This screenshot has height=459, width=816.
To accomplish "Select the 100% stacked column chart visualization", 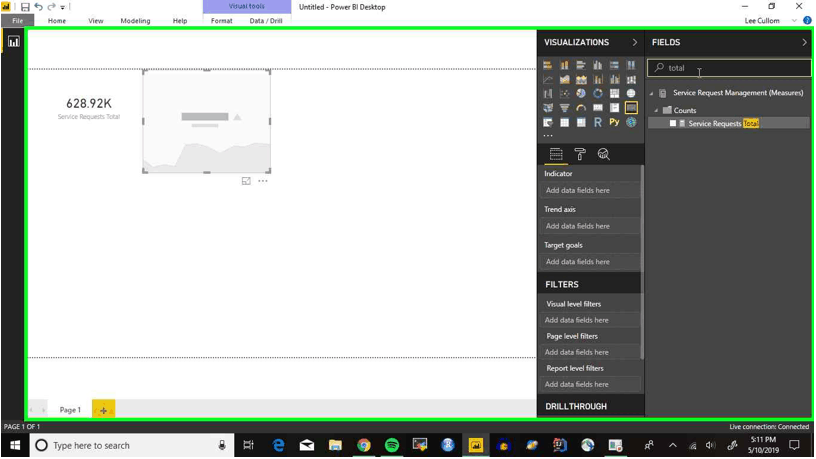I will click(x=631, y=65).
